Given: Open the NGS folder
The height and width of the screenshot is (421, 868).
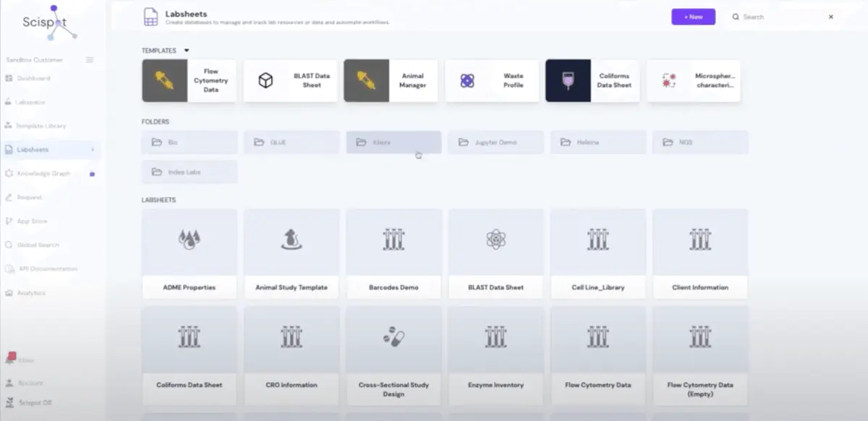Looking at the screenshot, I should [700, 143].
